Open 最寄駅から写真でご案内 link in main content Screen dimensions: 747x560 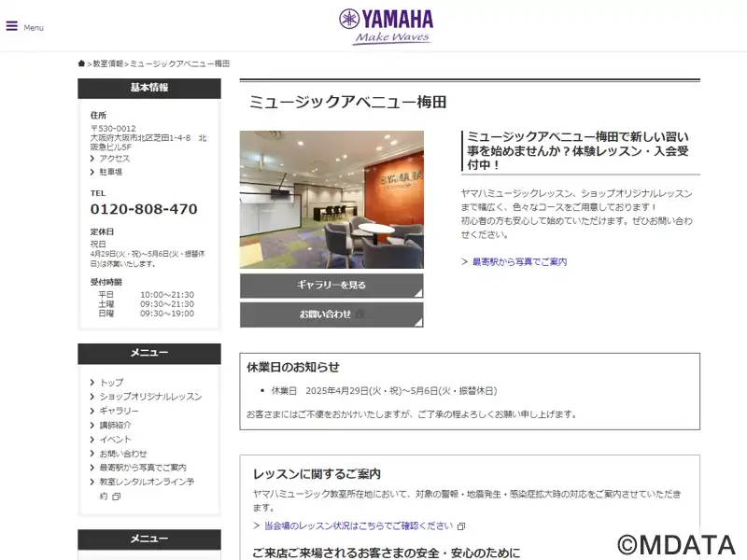point(519,262)
